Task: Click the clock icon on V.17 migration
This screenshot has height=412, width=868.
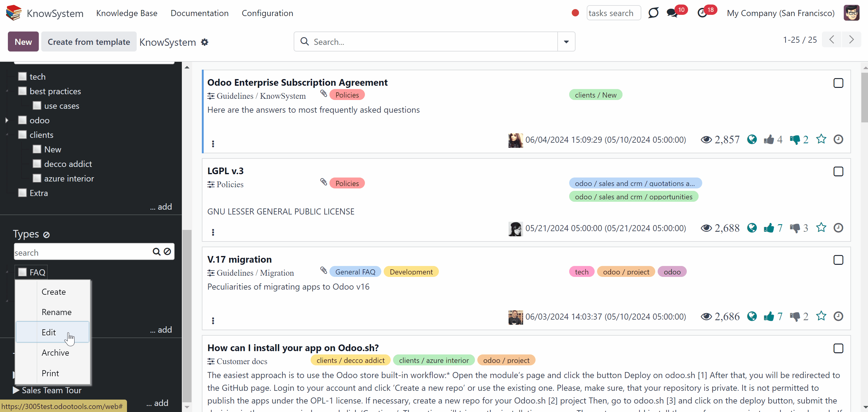Action: click(x=838, y=316)
